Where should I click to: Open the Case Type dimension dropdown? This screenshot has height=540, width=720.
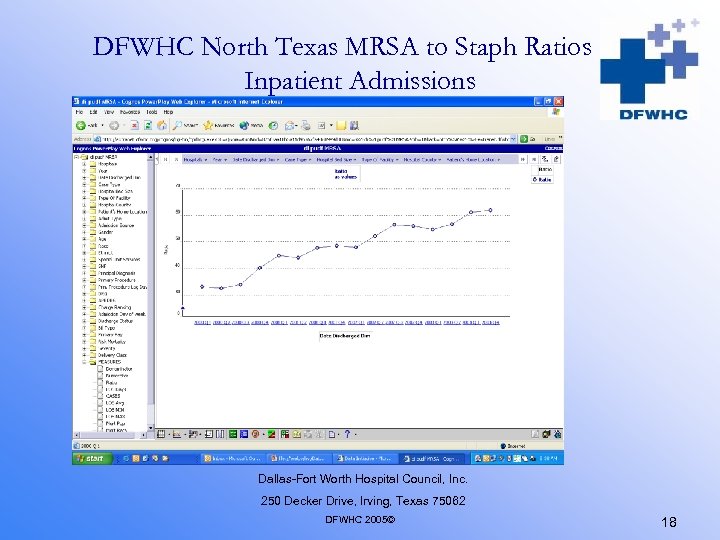298,159
